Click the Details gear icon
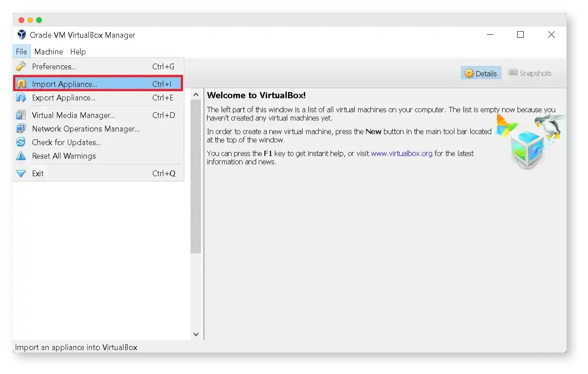The height and width of the screenshot is (374, 588). tap(469, 74)
